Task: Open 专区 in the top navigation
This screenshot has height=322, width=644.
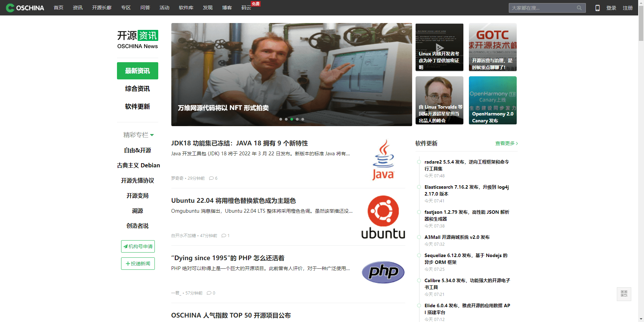Action: [x=126, y=8]
